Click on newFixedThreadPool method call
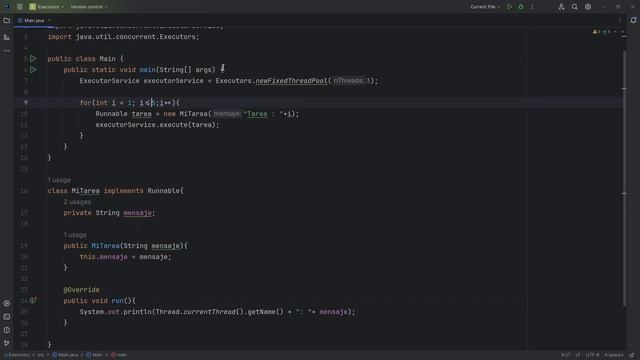 click(x=291, y=81)
